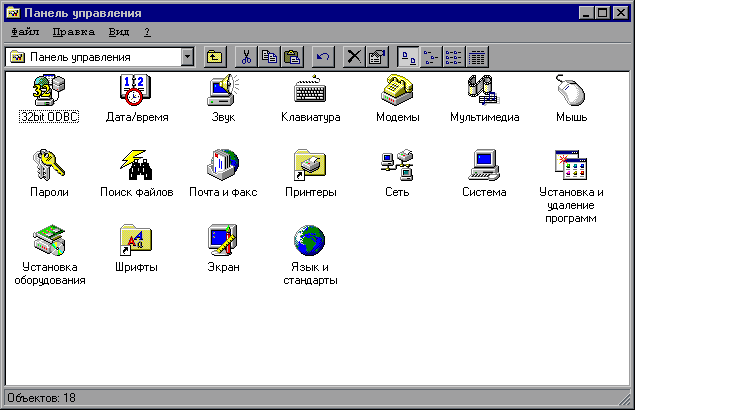Screen dimensions: 731x416
Task: Switch to Details view
Action: pos(476,57)
